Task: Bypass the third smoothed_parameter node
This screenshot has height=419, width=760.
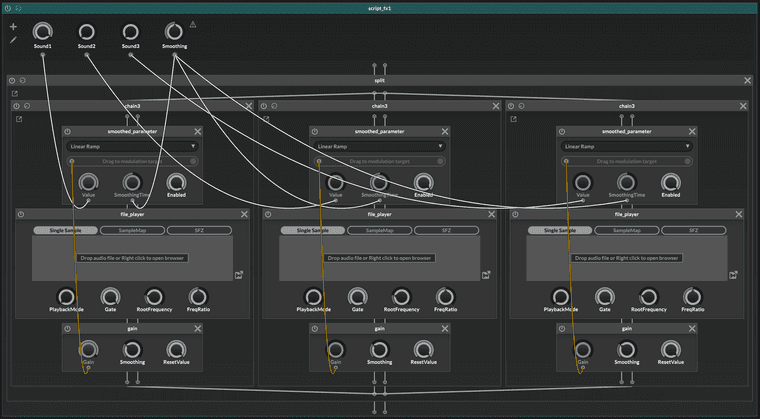Action: click(x=562, y=131)
